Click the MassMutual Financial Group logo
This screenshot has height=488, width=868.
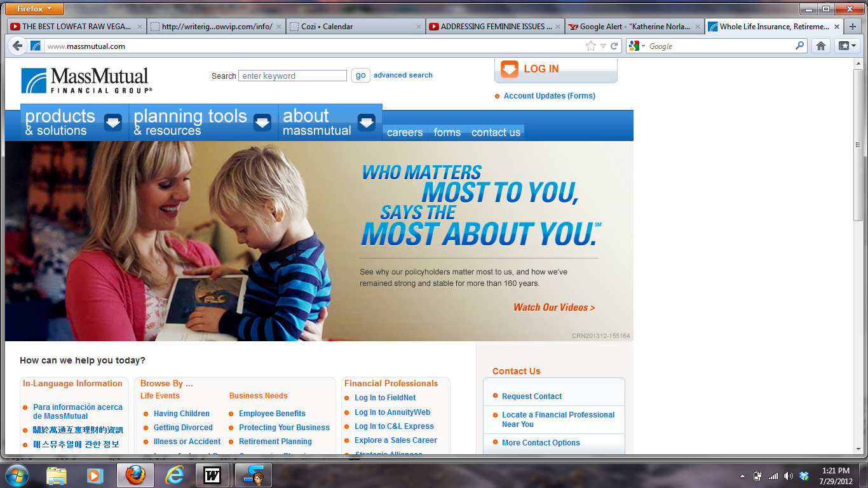click(86, 81)
